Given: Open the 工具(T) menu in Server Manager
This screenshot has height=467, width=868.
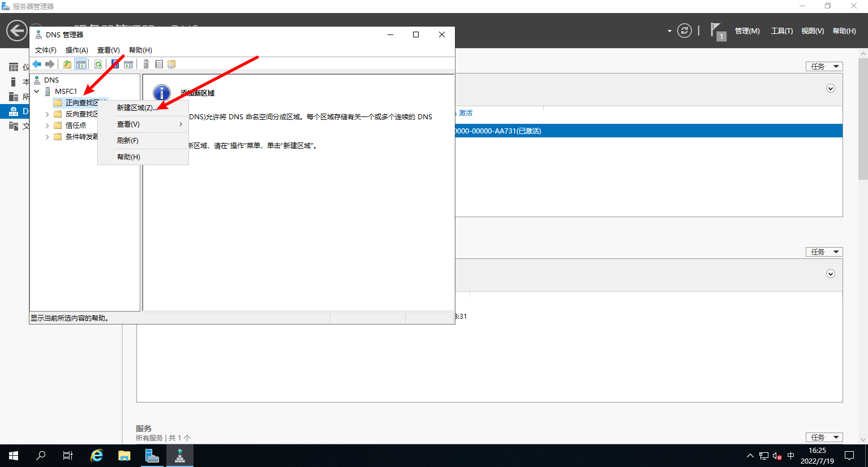Looking at the screenshot, I should point(781,31).
